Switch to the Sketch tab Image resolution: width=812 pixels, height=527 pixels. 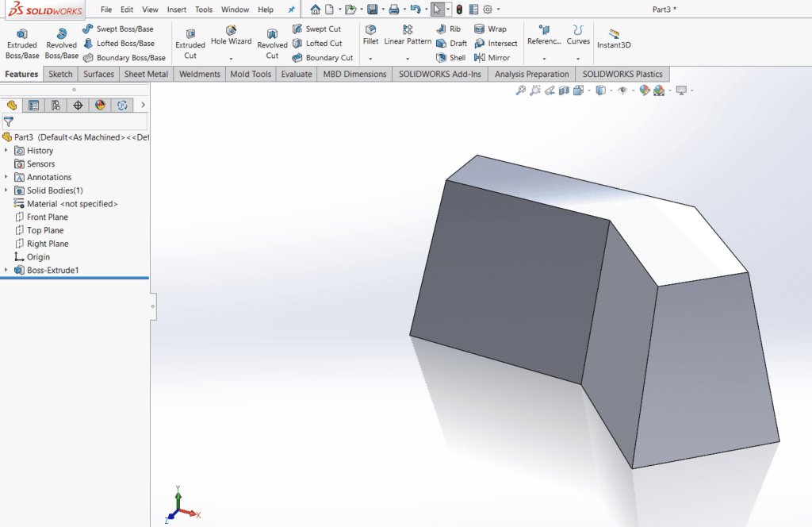click(60, 74)
